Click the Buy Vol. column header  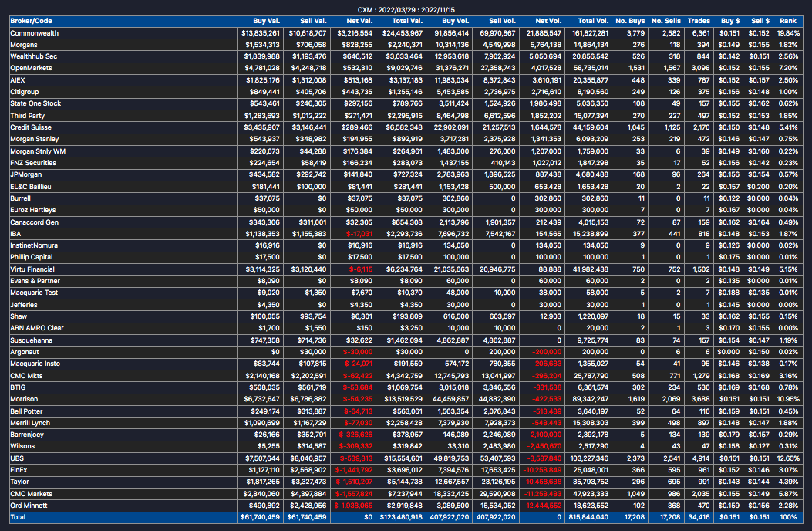pos(455,21)
